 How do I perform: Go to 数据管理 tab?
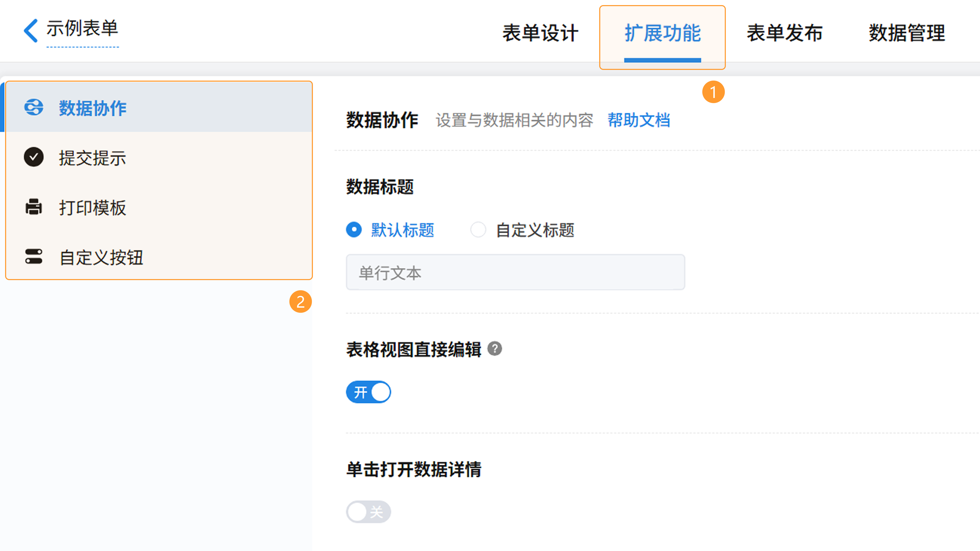tap(907, 33)
